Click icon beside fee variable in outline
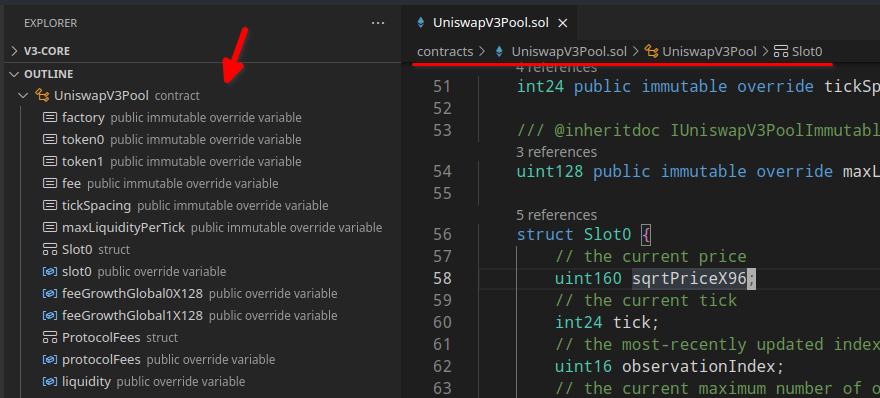Image resolution: width=880 pixels, height=398 pixels. point(50,184)
